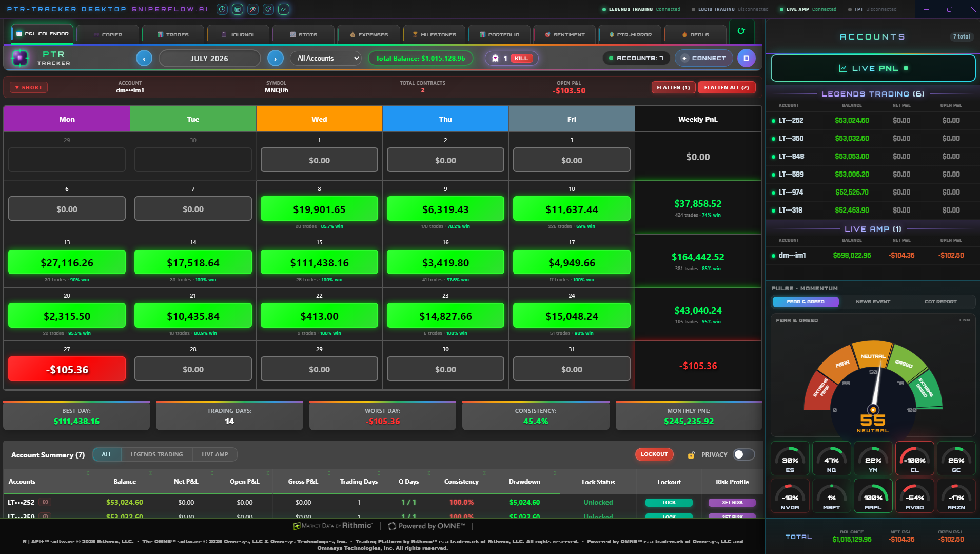Select Live AMP account summary filter
980x554 pixels.
click(x=215, y=454)
